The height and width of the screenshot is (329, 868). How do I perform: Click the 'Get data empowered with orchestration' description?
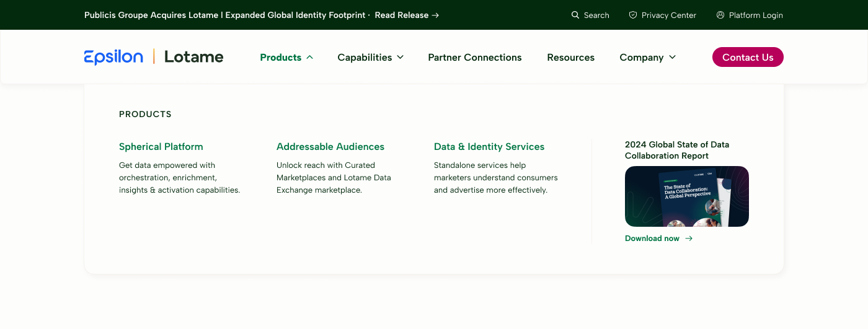pos(180,178)
